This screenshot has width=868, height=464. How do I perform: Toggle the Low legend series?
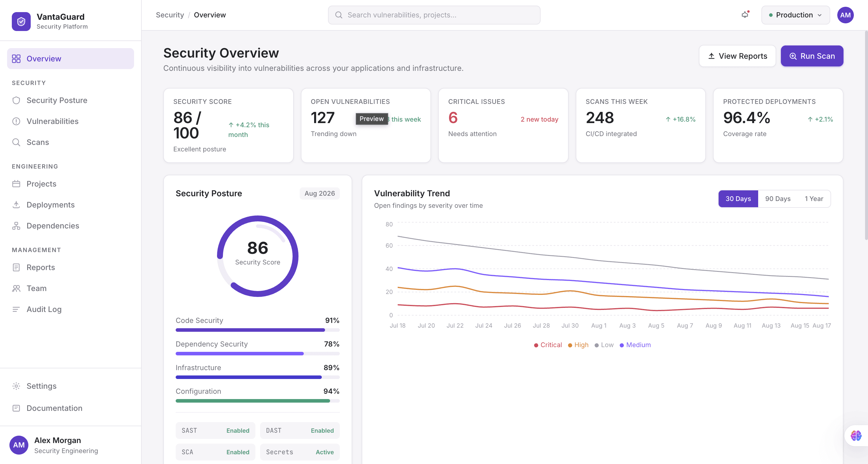click(604, 345)
